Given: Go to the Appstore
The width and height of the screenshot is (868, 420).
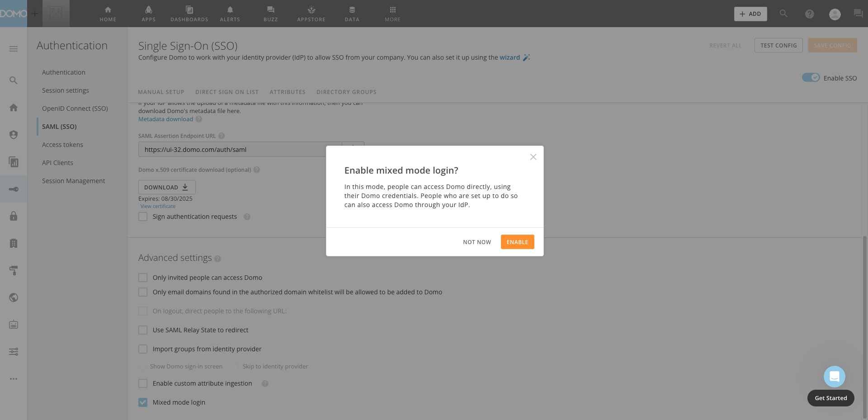Looking at the screenshot, I should click(311, 14).
